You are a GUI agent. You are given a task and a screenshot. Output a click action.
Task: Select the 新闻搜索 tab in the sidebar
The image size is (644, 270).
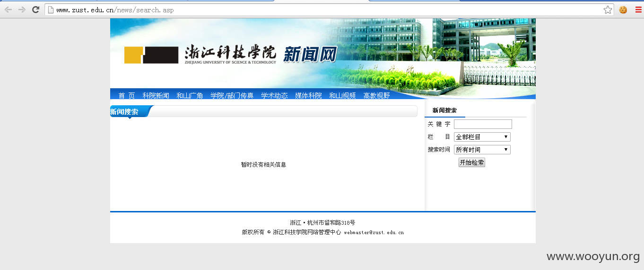[x=444, y=110]
